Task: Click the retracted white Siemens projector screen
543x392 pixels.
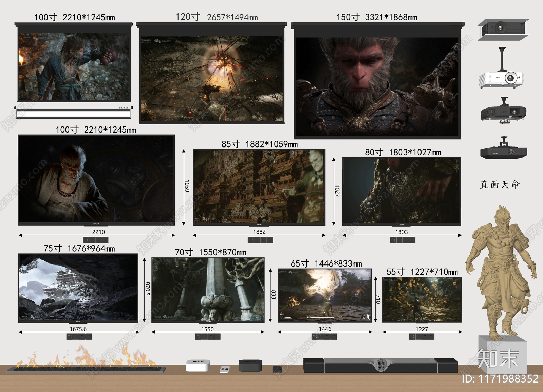Action: (74, 112)
